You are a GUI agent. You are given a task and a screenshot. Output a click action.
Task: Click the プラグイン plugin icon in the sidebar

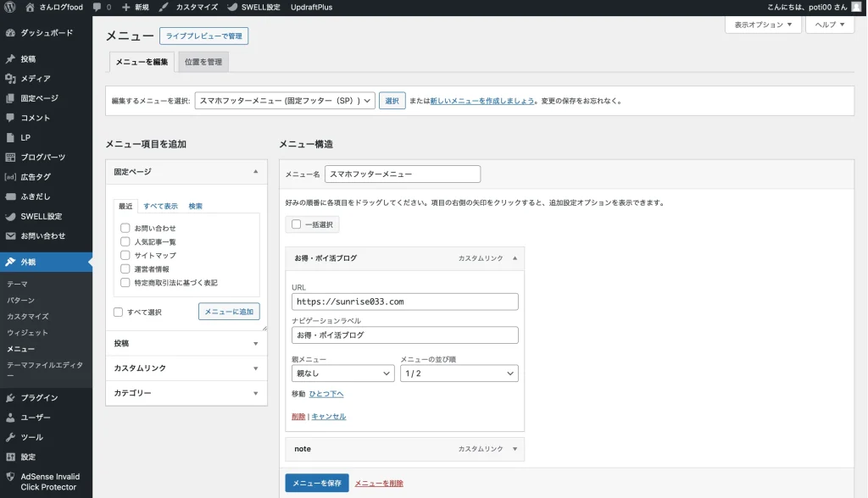[x=10, y=398]
